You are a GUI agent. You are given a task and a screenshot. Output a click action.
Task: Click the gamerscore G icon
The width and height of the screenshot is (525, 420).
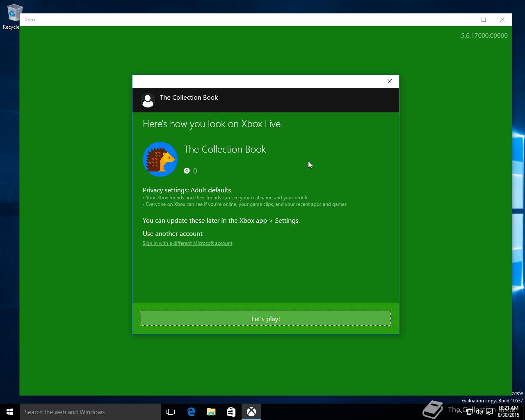pos(187,171)
